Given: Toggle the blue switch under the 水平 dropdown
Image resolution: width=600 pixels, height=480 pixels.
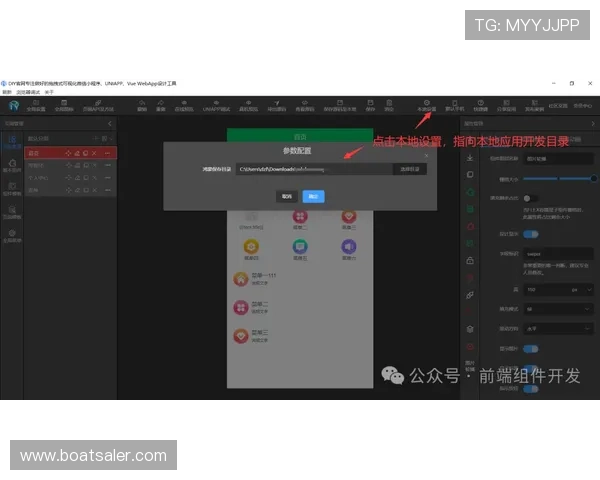Looking at the screenshot, I should (530, 348).
